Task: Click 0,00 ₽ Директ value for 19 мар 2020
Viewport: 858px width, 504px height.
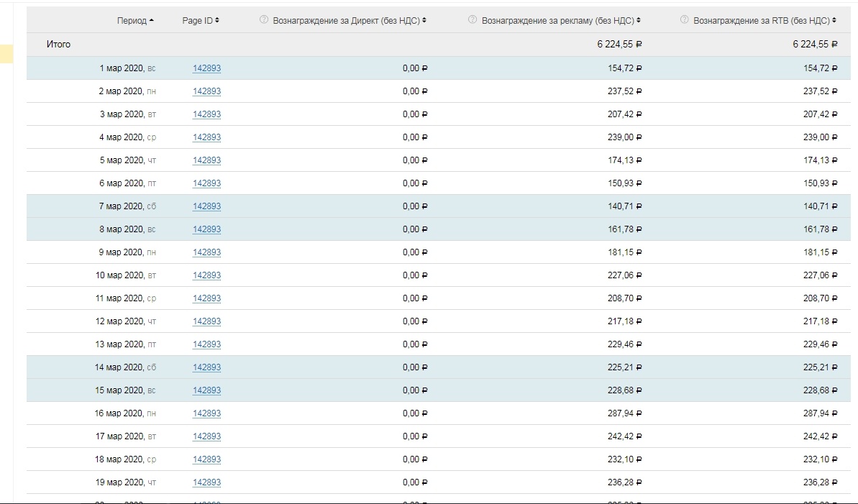Action: 415,482
